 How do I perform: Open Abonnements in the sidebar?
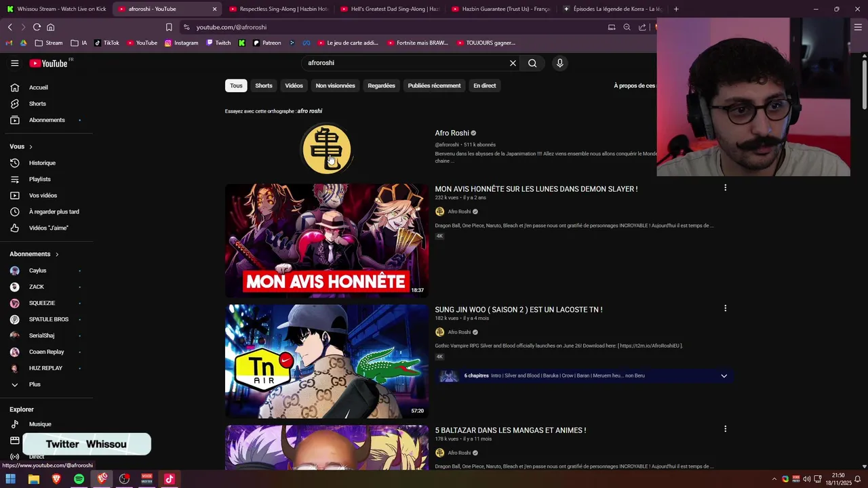(x=46, y=120)
